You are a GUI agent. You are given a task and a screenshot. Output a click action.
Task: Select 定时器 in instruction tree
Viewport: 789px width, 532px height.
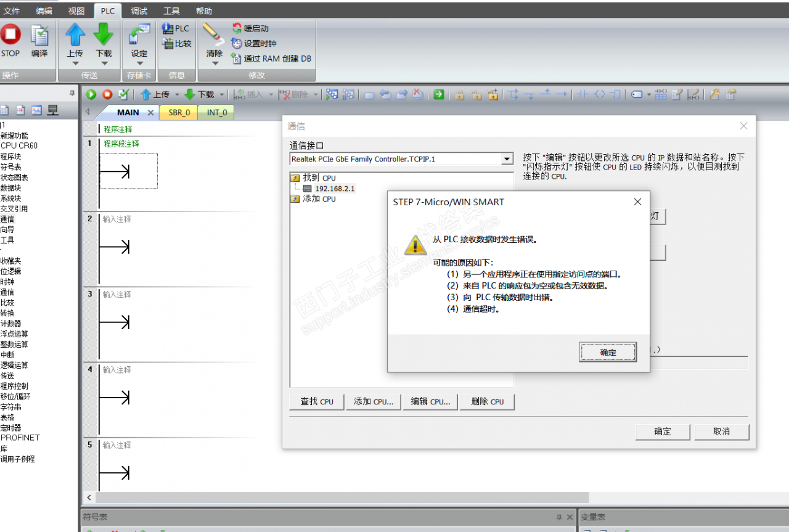pyautogui.click(x=10, y=427)
